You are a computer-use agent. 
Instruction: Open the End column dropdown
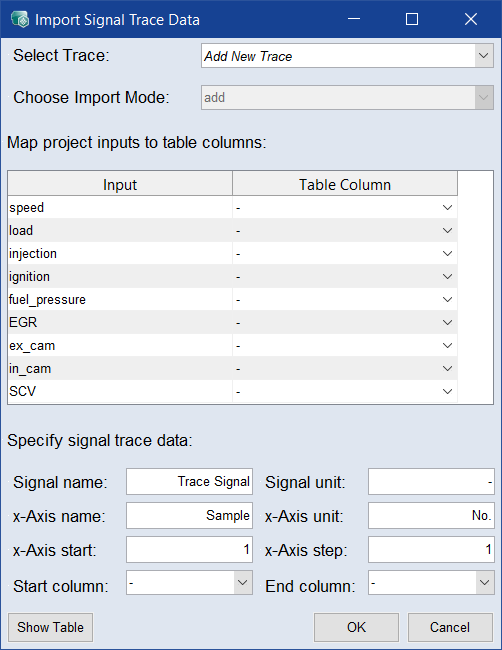click(x=431, y=582)
